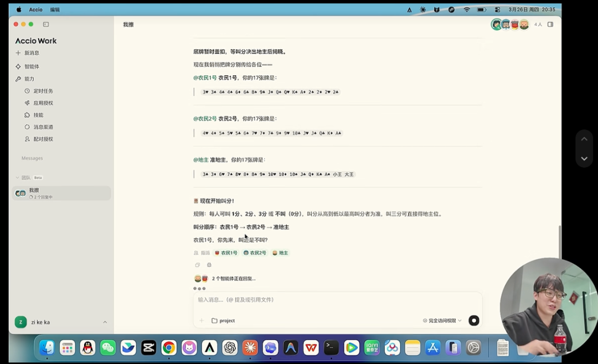This screenshot has width=598, height=364.
Task: Click the plus attachment icon in message bar
Action: pos(202,320)
